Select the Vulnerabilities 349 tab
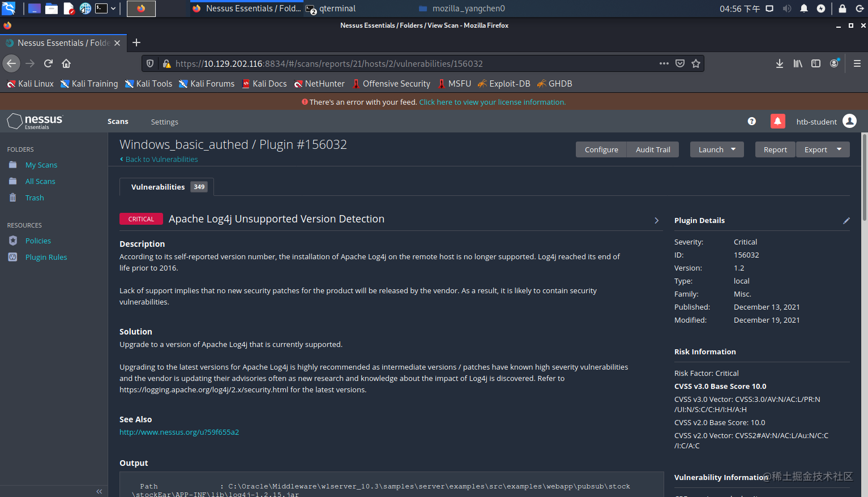This screenshot has width=868, height=497. click(167, 187)
